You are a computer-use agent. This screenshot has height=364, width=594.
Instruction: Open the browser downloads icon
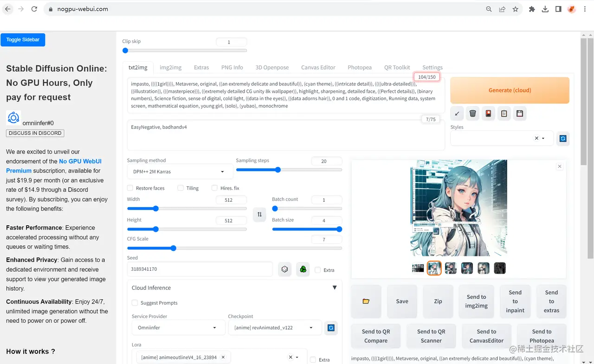[545, 9]
